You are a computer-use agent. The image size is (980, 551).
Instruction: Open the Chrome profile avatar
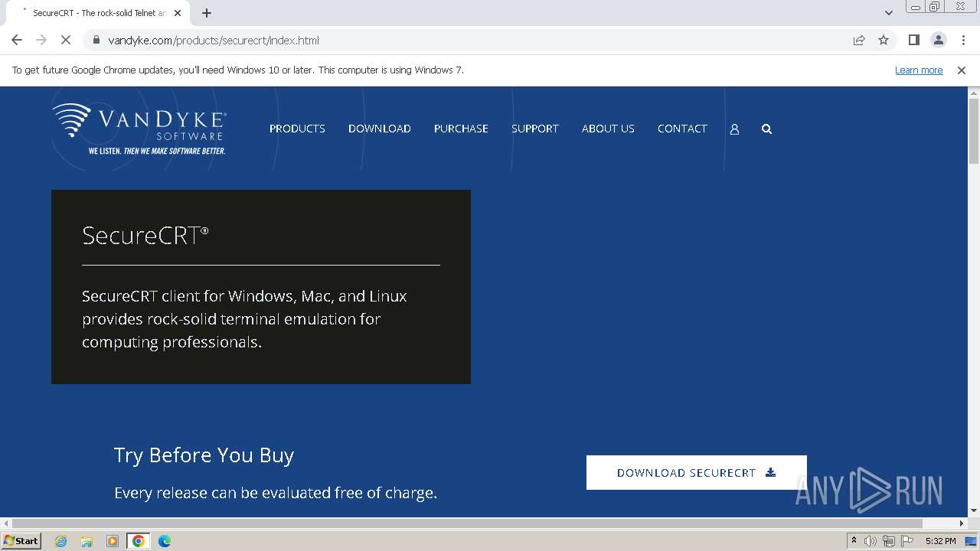tap(939, 40)
